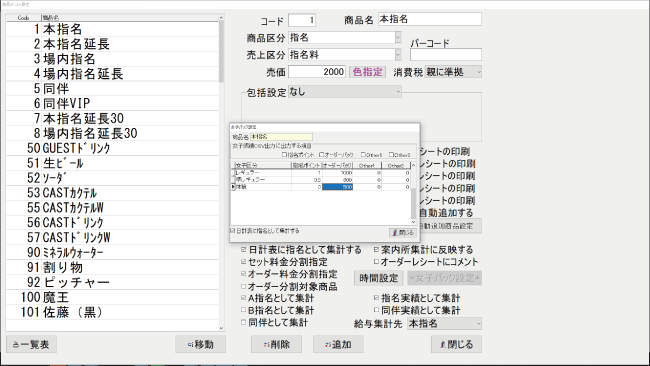The height and width of the screenshot is (366, 650).
Task: Select list row 51 生ビール
Action: tap(112, 163)
